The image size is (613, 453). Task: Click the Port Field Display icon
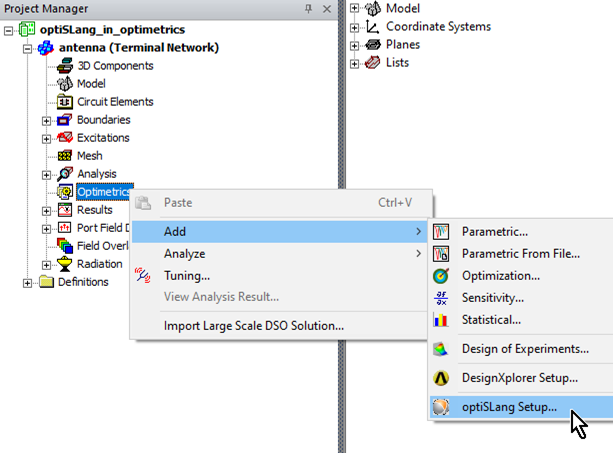(x=65, y=227)
